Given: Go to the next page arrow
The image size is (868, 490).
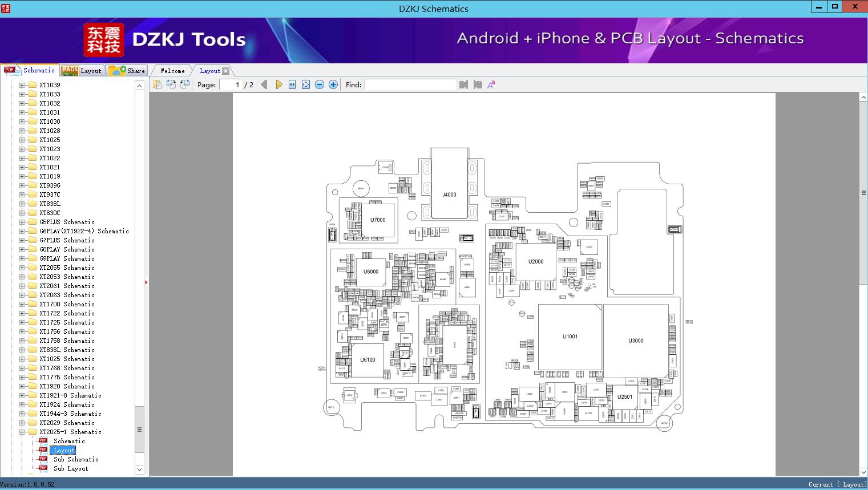Looking at the screenshot, I should click(279, 84).
